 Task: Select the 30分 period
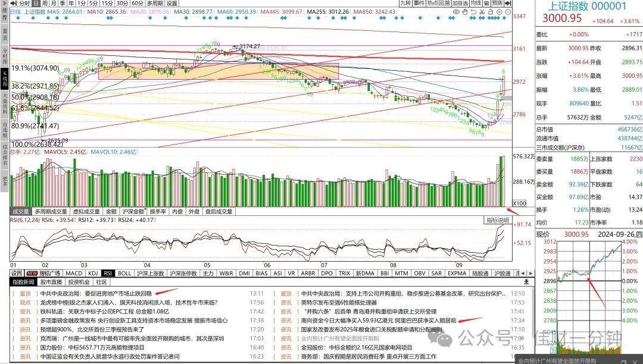[x=122, y=4]
